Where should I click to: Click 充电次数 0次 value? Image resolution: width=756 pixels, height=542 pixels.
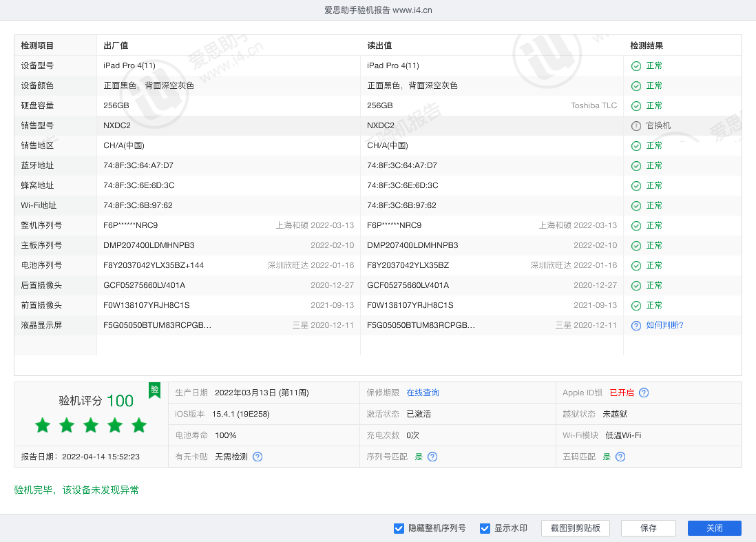pos(412,435)
